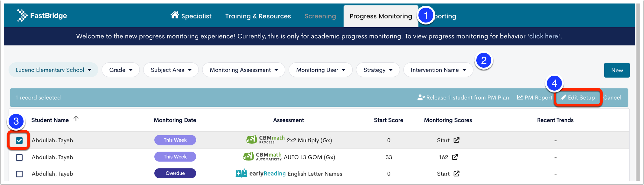644x185 pixels.
Task: Open the 'click here' behavior monitoring link
Action: [x=543, y=36]
